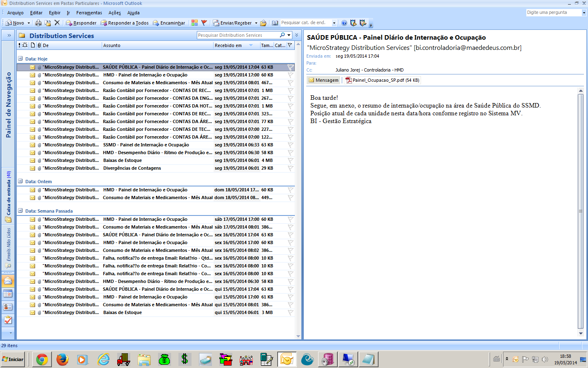Open the Arquivo menu
This screenshot has width=588, height=368.
click(x=16, y=13)
